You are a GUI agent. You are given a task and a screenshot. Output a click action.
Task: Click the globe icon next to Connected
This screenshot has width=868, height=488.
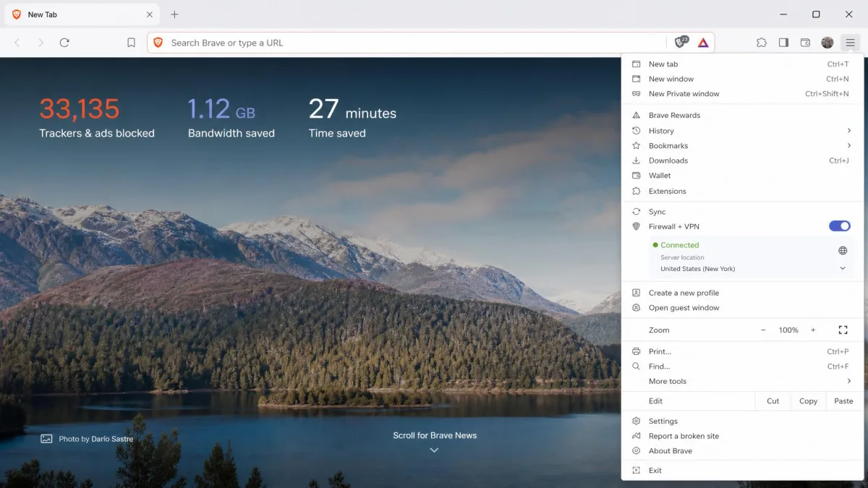(x=843, y=251)
